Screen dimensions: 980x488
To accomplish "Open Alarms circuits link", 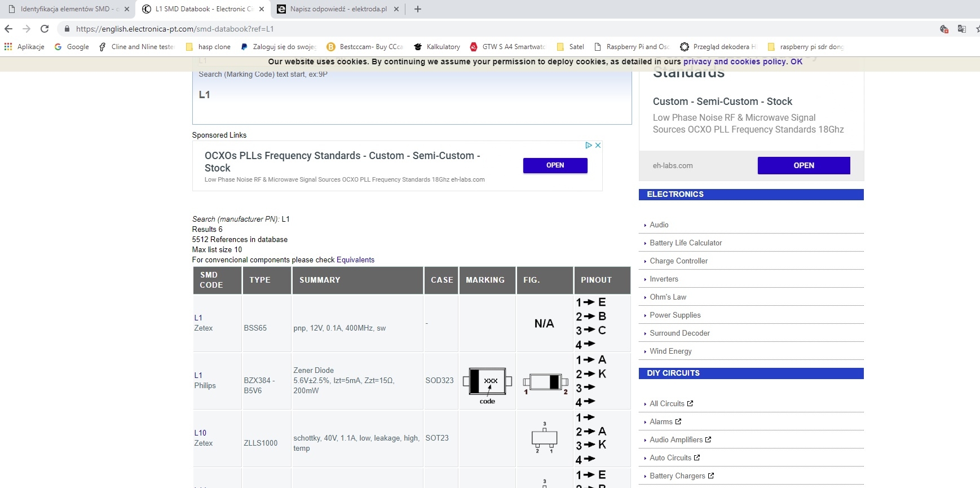I will tap(665, 421).
